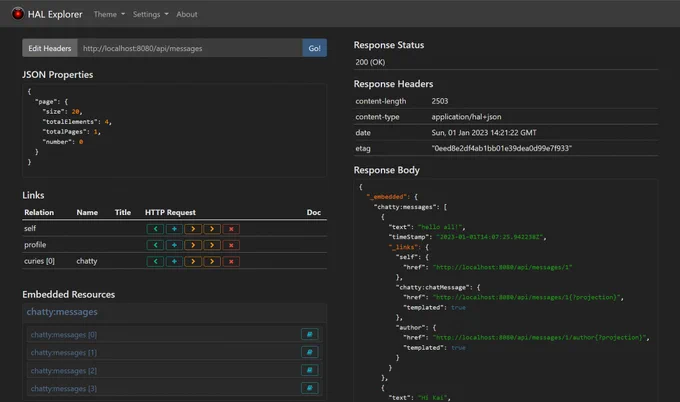The image size is (680, 402).
Task: Send POST request for curies chatty link
Action: click(174, 261)
